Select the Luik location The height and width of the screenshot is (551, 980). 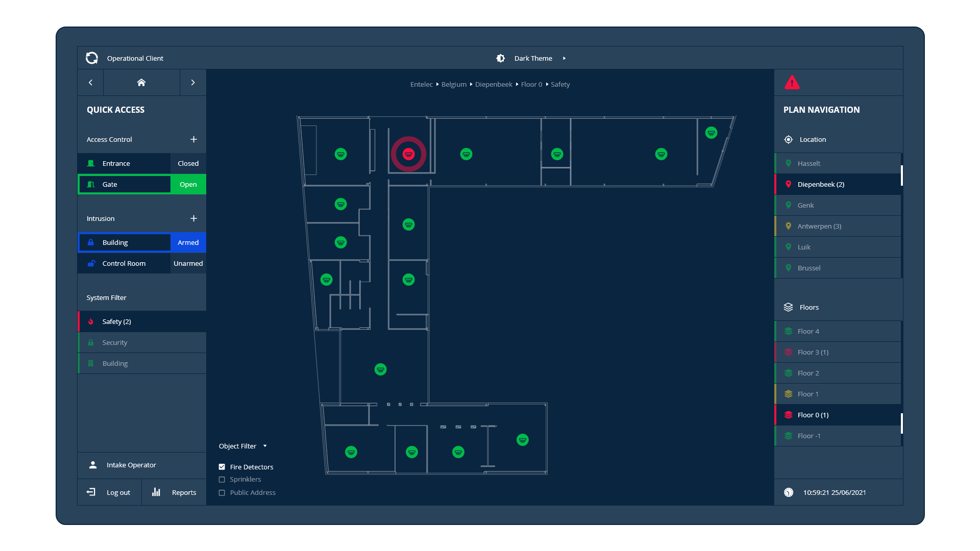pos(838,247)
